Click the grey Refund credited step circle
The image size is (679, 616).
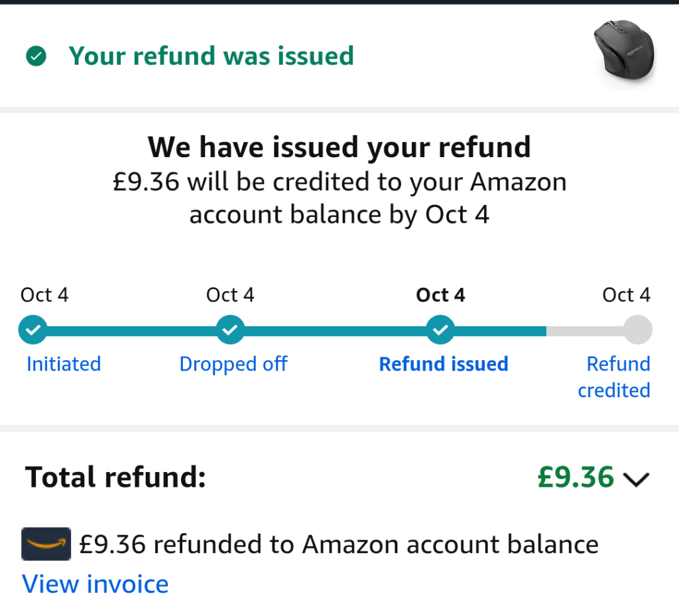pyautogui.click(x=638, y=329)
